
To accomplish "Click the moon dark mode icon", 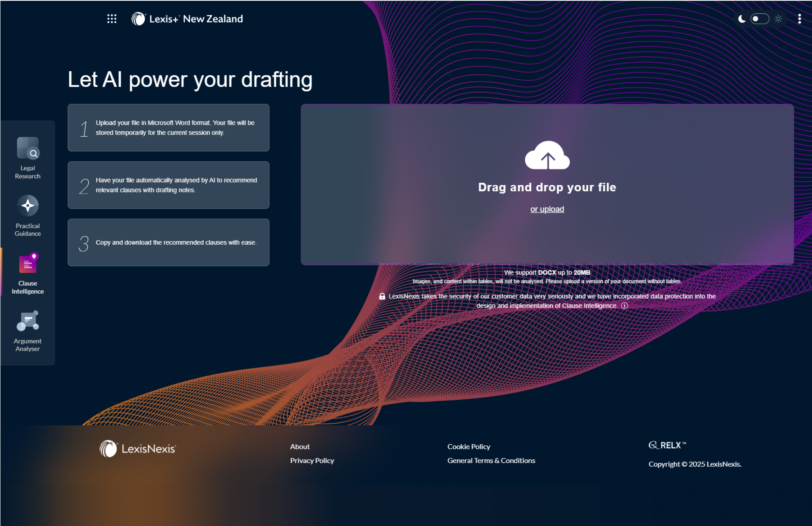I will click(x=742, y=19).
